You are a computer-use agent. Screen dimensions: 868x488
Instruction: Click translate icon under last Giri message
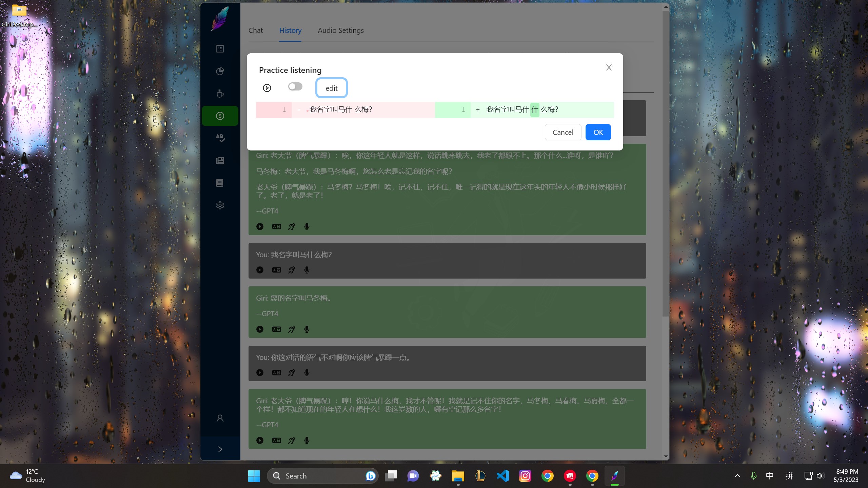pos(276,440)
